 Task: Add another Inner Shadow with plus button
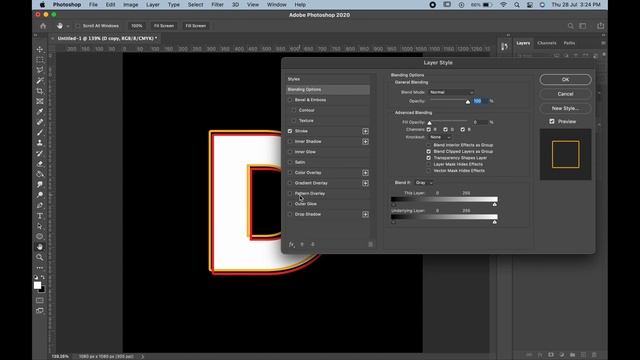click(365, 142)
